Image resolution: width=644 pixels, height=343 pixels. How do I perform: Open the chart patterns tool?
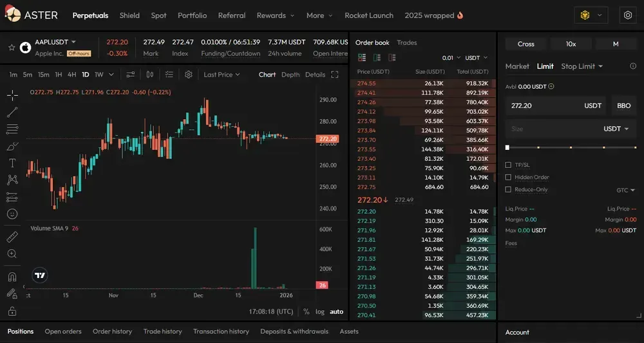[12, 180]
